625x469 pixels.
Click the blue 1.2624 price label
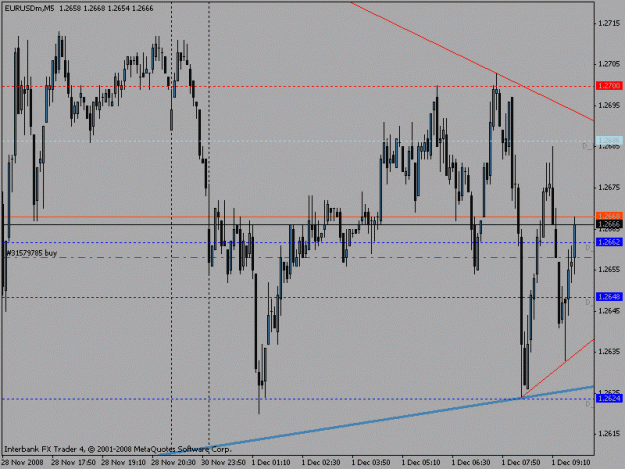pyautogui.click(x=609, y=398)
